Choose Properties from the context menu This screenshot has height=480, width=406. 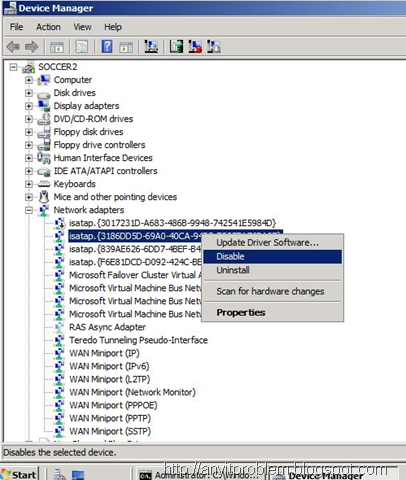pyautogui.click(x=273, y=313)
